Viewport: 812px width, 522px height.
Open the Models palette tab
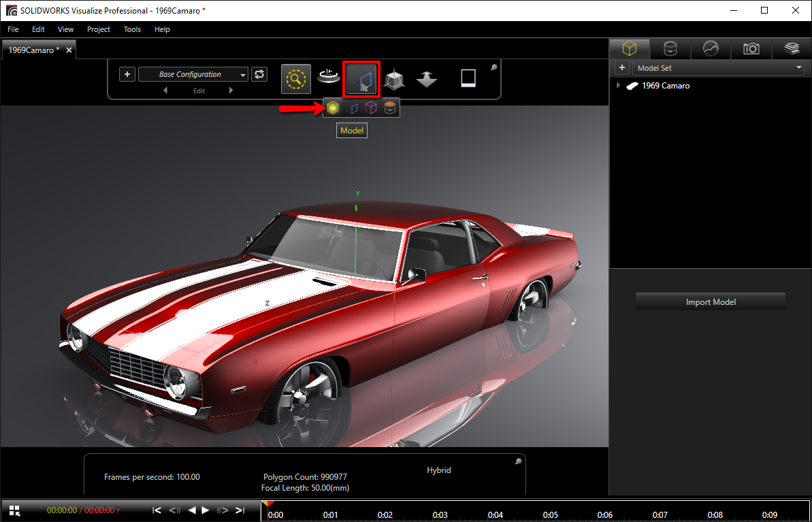629,49
